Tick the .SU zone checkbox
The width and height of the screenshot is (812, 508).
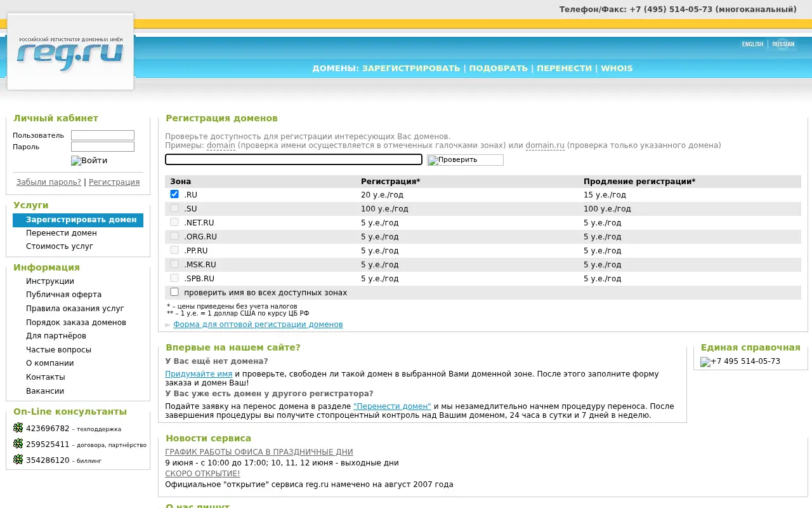click(x=174, y=208)
